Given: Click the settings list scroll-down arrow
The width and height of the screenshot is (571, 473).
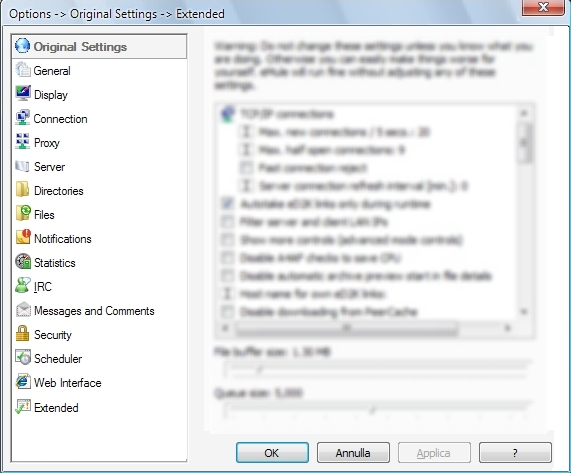Looking at the screenshot, I should [x=524, y=312].
